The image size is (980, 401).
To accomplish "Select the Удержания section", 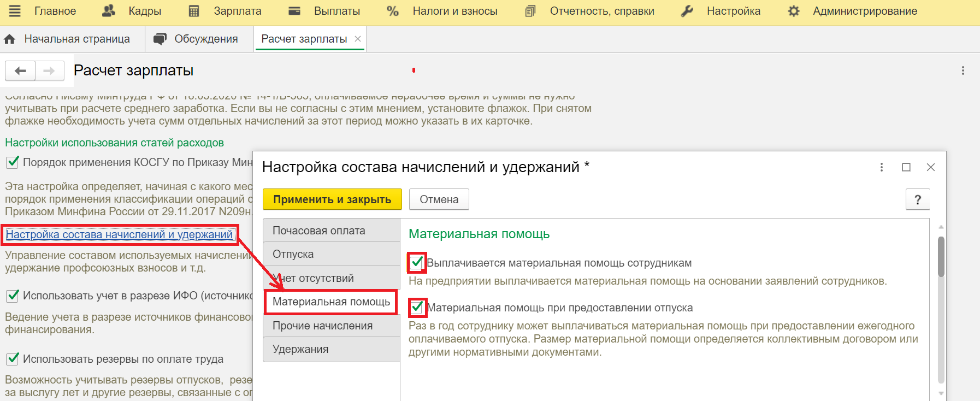I will (x=332, y=349).
